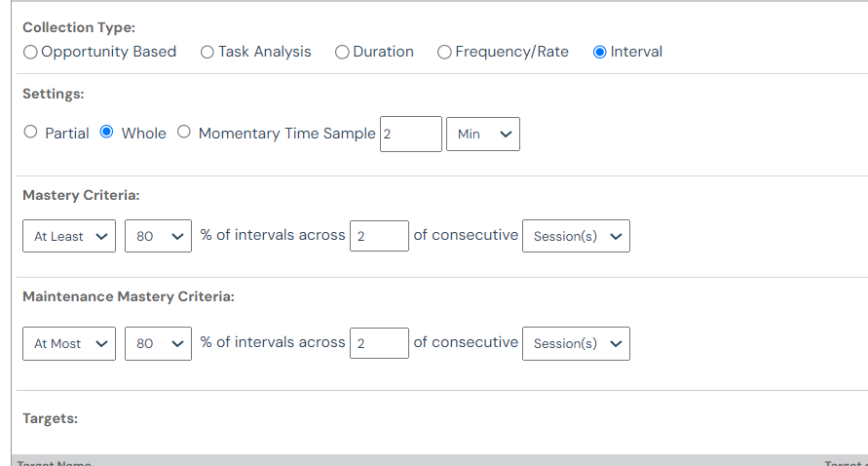Screen dimensions: 868x466
Task: Open Mastery Criteria 80 percent dropdown
Action: tap(158, 236)
